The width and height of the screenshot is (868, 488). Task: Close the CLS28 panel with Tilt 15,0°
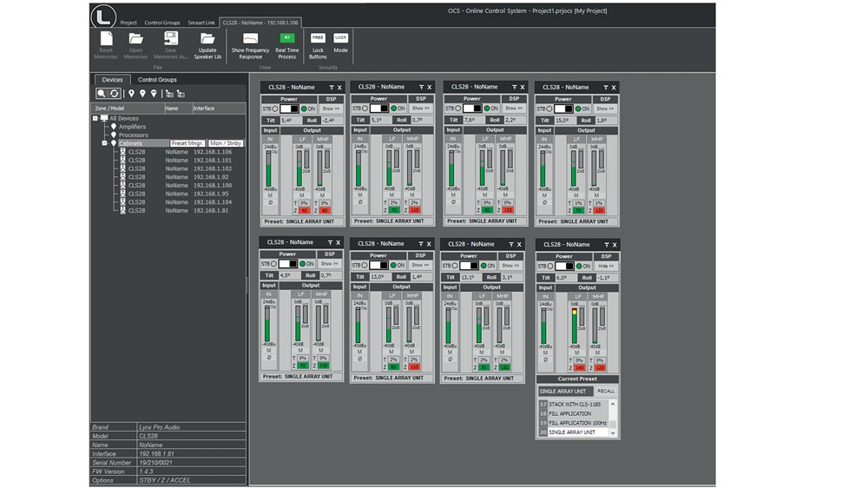click(x=614, y=88)
